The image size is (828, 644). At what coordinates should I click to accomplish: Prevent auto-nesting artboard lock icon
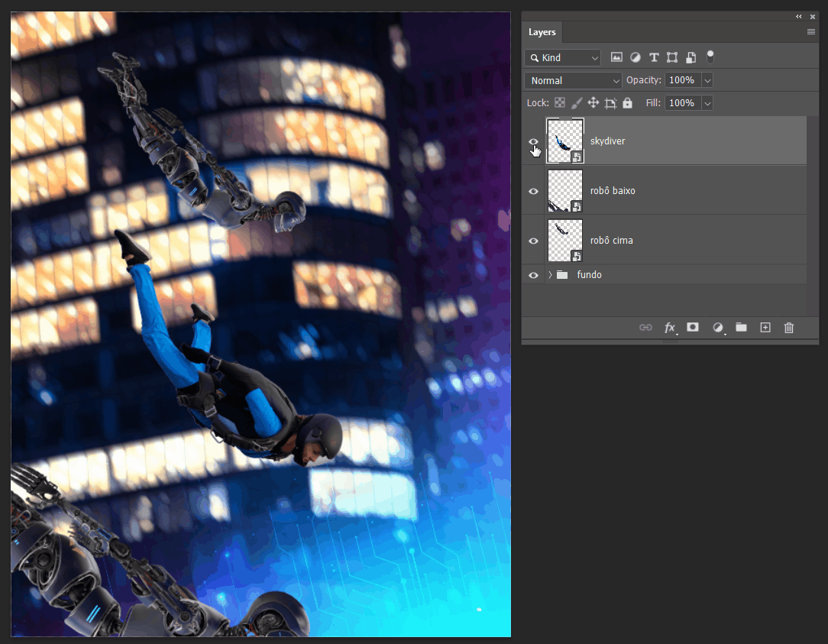coord(610,102)
